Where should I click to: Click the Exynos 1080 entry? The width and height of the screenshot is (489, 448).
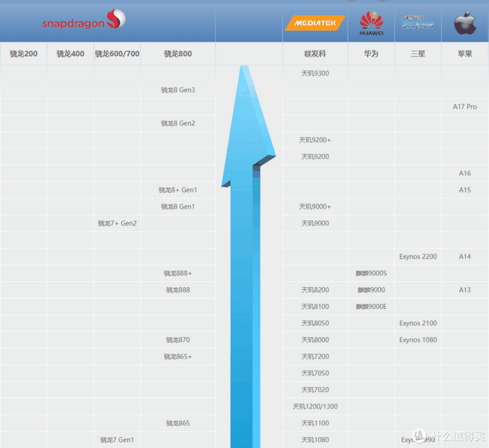point(418,340)
